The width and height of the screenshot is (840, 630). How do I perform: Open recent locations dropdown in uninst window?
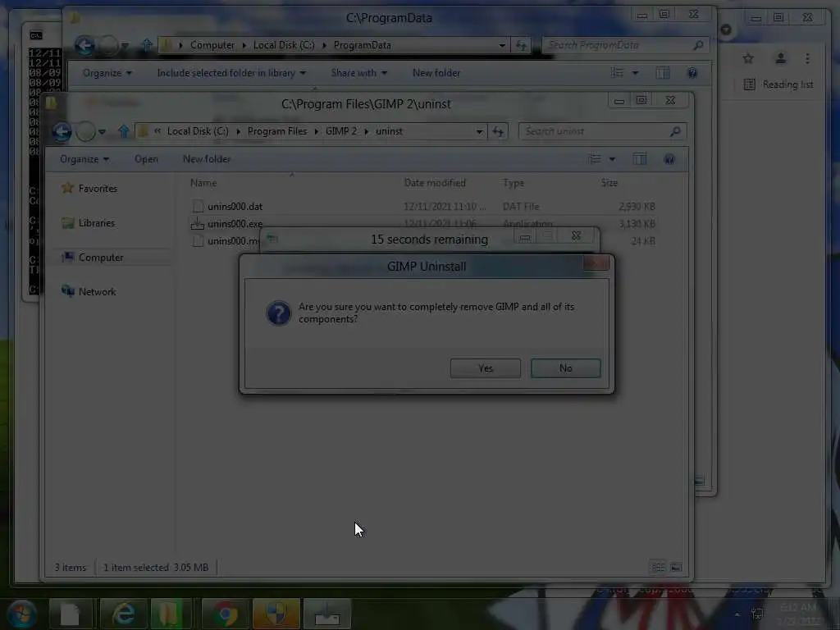[102, 132]
